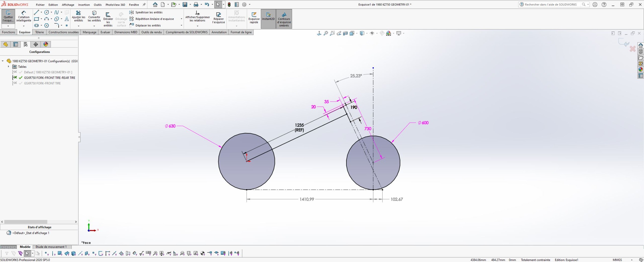Collapse the 1980 KZ750 GEOMETRY-01 configurations root
The height and width of the screenshot is (262, 644).
tap(3, 61)
